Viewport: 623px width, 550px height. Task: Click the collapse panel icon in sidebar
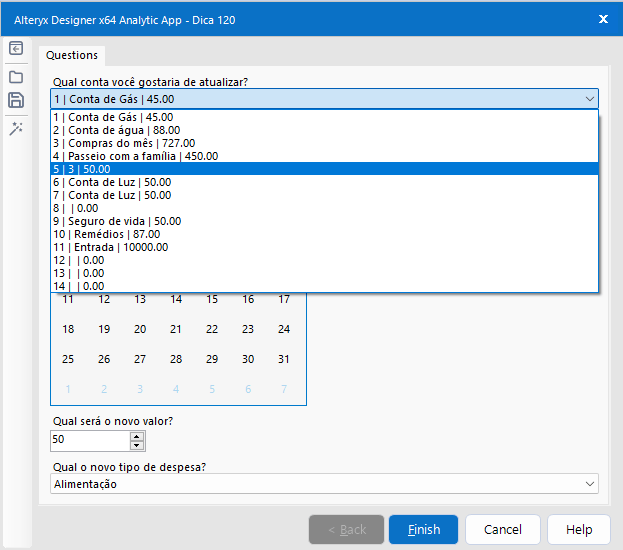click(16, 48)
